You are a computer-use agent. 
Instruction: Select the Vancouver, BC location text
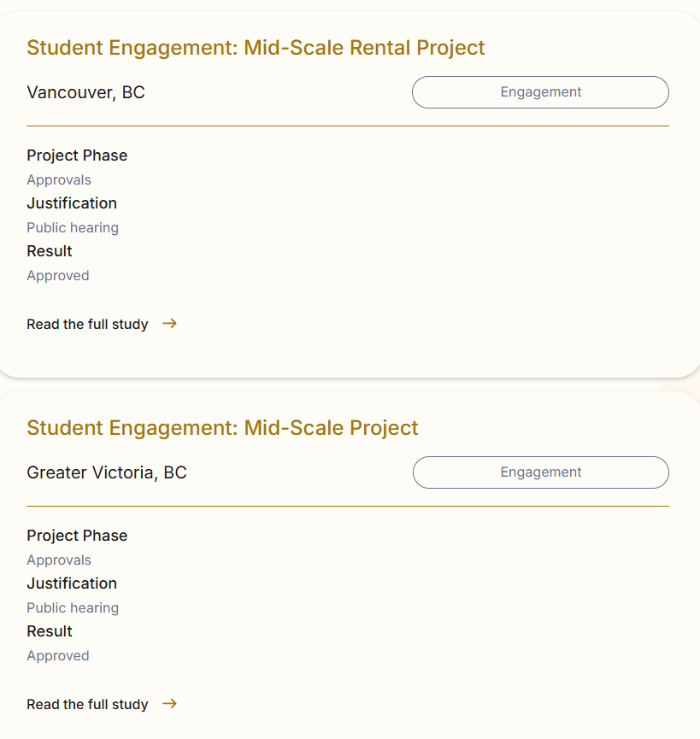[x=85, y=92]
